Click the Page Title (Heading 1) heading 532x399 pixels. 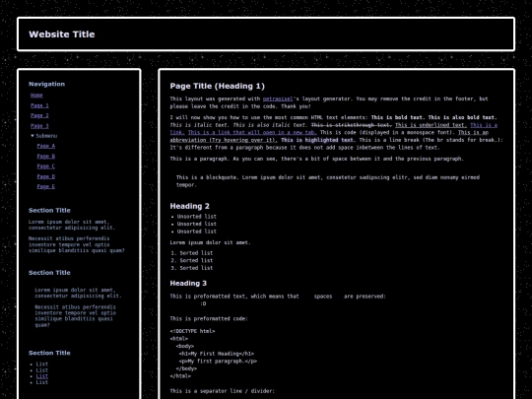pyautogui.click(x=217, y=86)
